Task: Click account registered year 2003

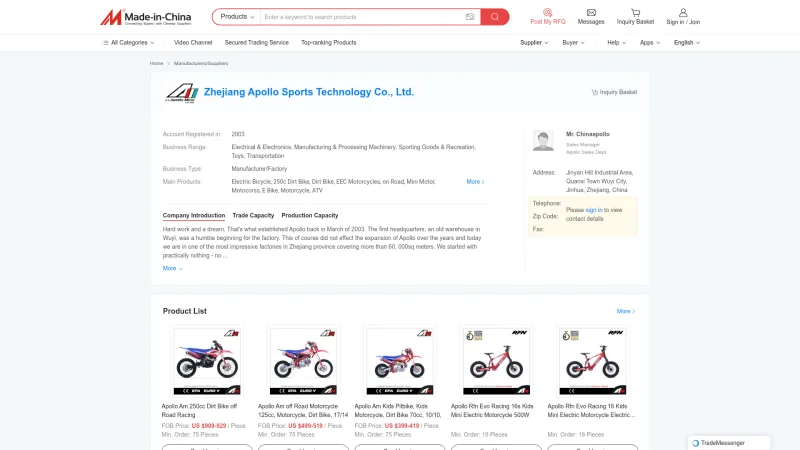Action: pos(238,134)
